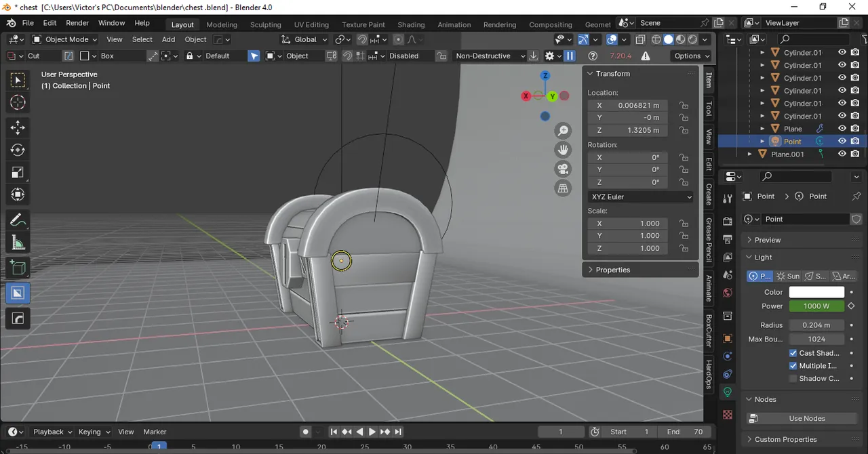Click the Power 1000 W field
The width and height of the screenshot is (868, 454).
[816, 306]
